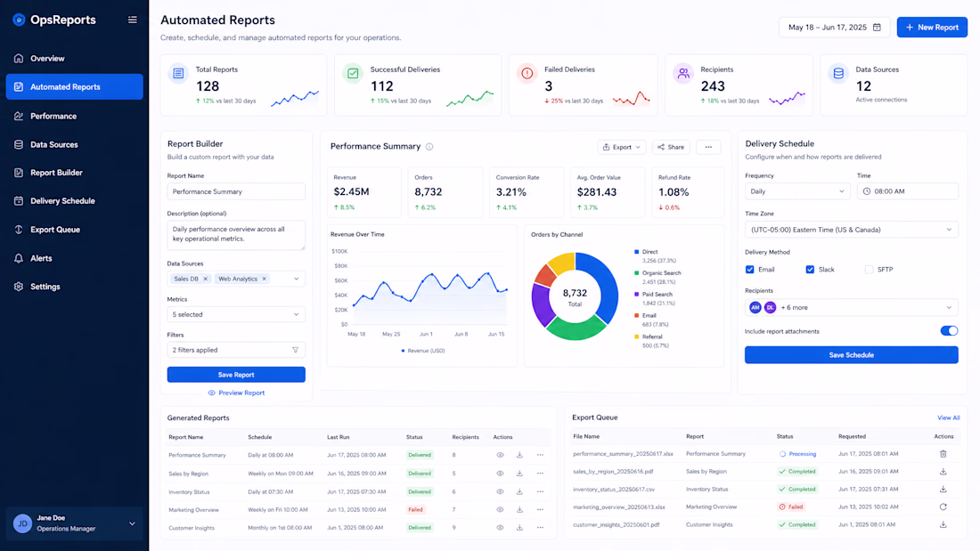Click the Share button
Viewport: 980px width, 551px height.
pos(671,148)
